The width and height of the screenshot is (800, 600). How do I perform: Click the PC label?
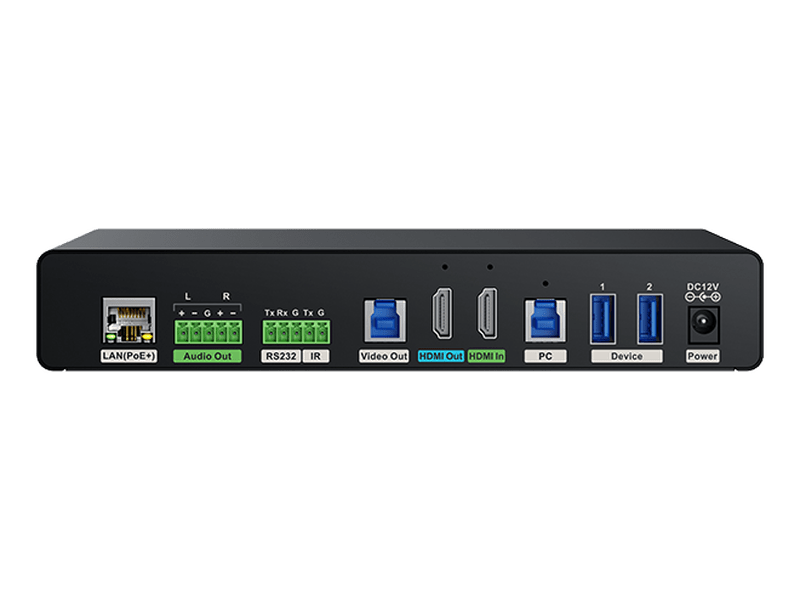[x=545, y=356]
